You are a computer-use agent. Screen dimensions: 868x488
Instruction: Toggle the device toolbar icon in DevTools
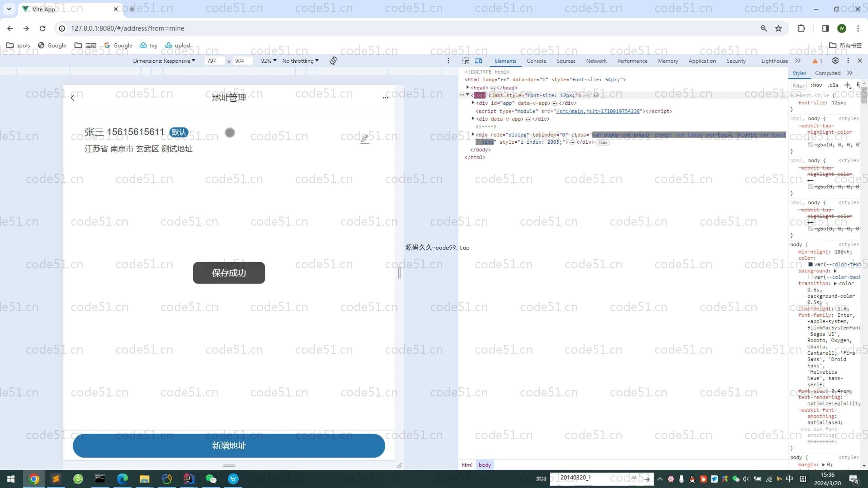click(x=478, y=61)
